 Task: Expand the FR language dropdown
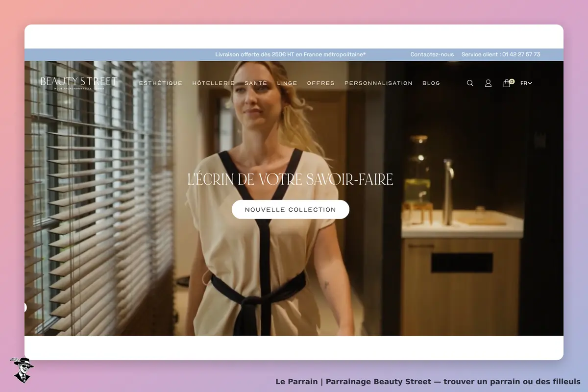526,83
